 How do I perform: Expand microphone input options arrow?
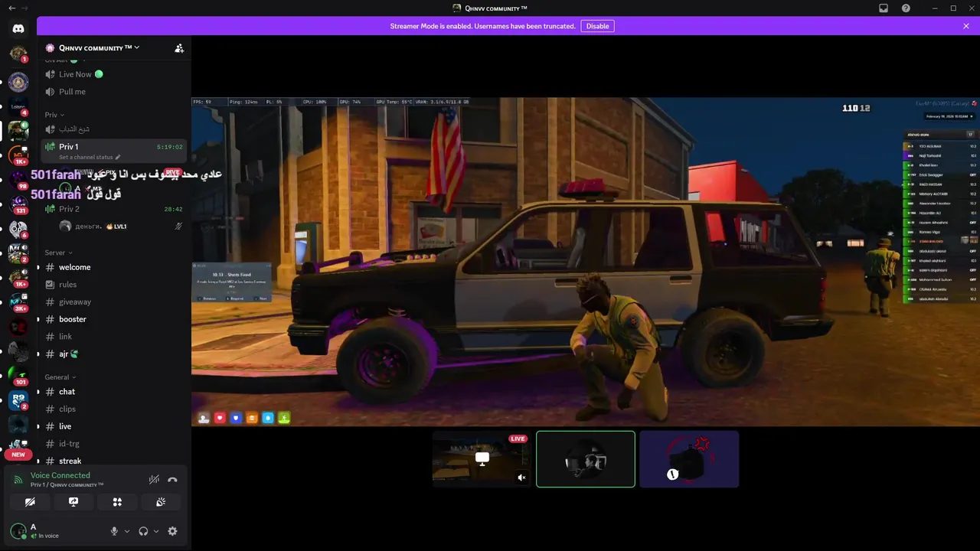pos(126,531)
